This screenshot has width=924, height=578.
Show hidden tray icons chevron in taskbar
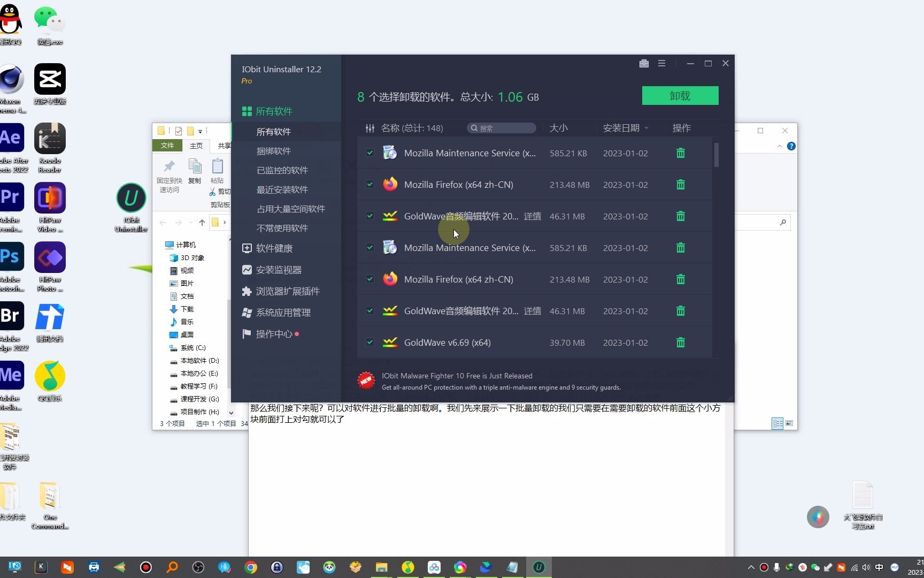pyautogui.click(x=751, y=567)
